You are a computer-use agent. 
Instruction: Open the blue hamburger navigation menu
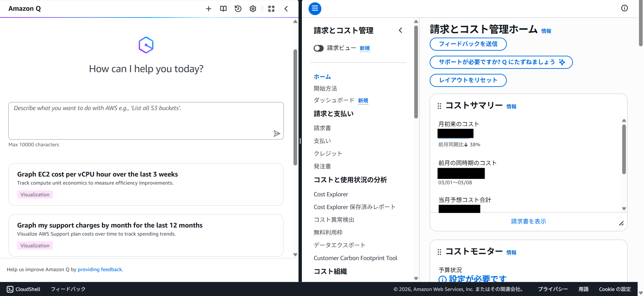point(315,9)
